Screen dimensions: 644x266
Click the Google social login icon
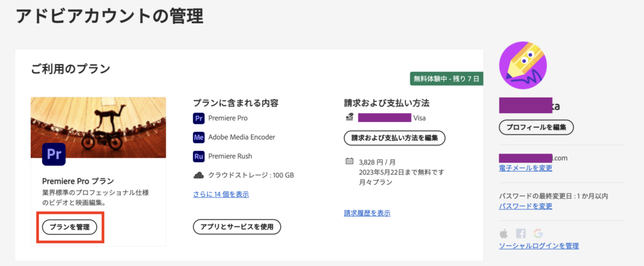pyautogui.click(x=538, y=233)
